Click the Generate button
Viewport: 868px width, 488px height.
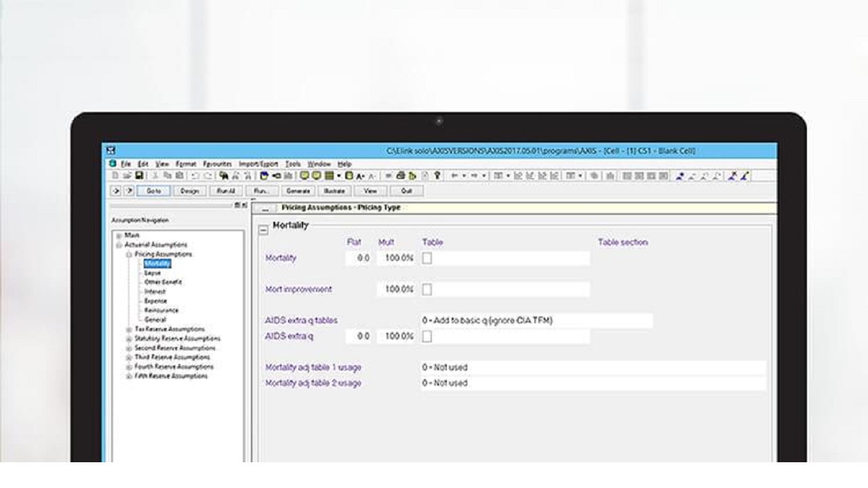[x=298, y=191]
